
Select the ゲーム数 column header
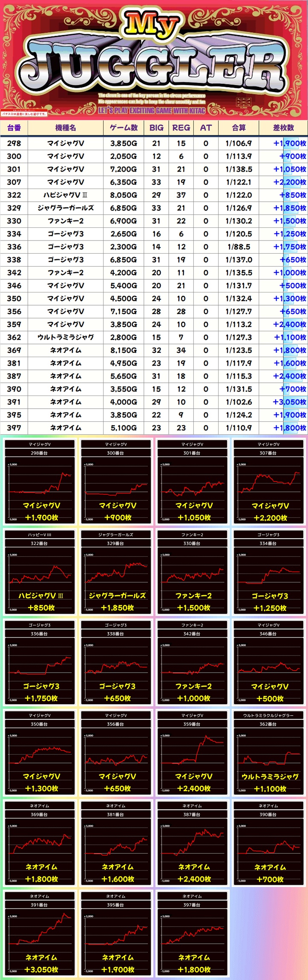click(124, 128)
